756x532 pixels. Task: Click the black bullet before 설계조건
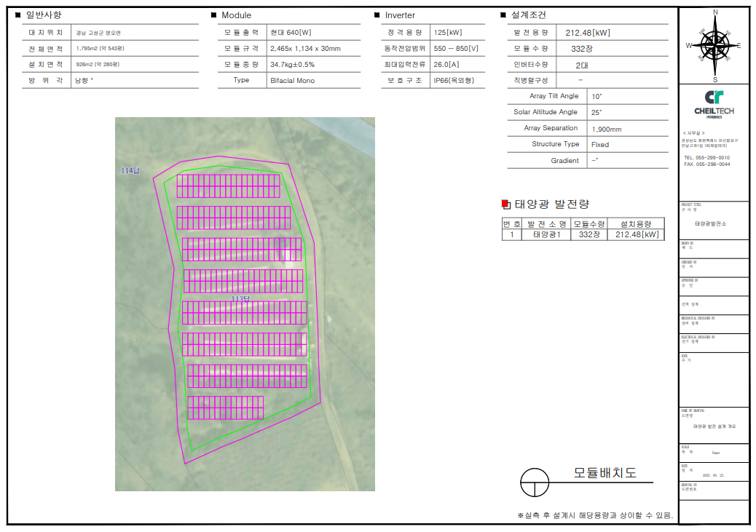[503, 15]
